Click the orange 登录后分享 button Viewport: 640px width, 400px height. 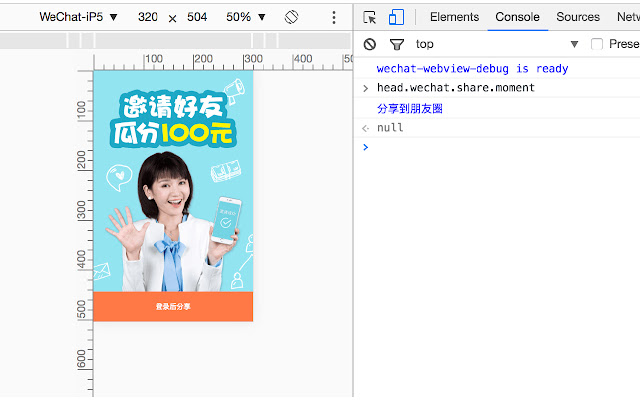coord(173,307)
